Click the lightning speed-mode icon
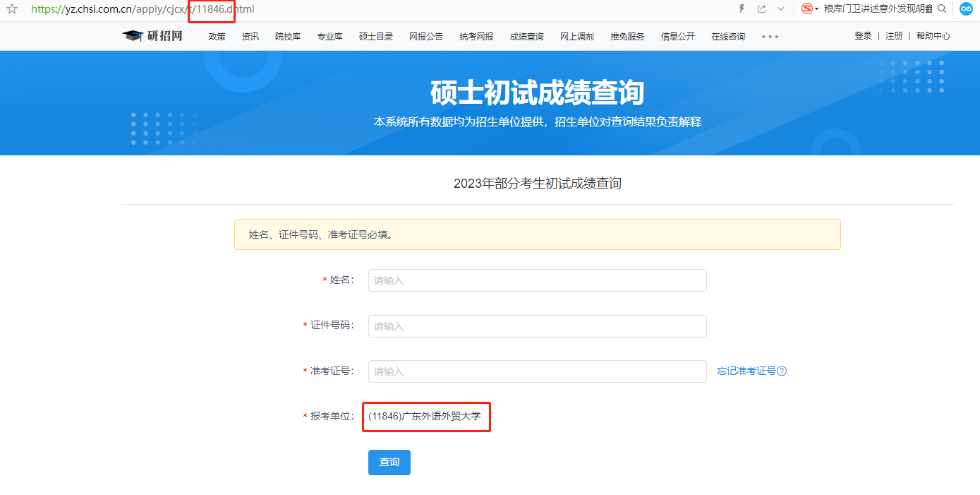This screenshot has height=495, width=980. [x=742, y=9]
